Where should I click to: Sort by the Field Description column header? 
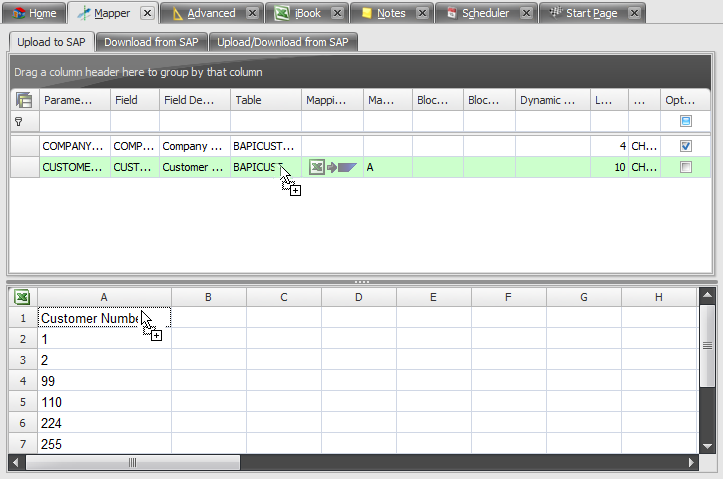click(194, 100)
